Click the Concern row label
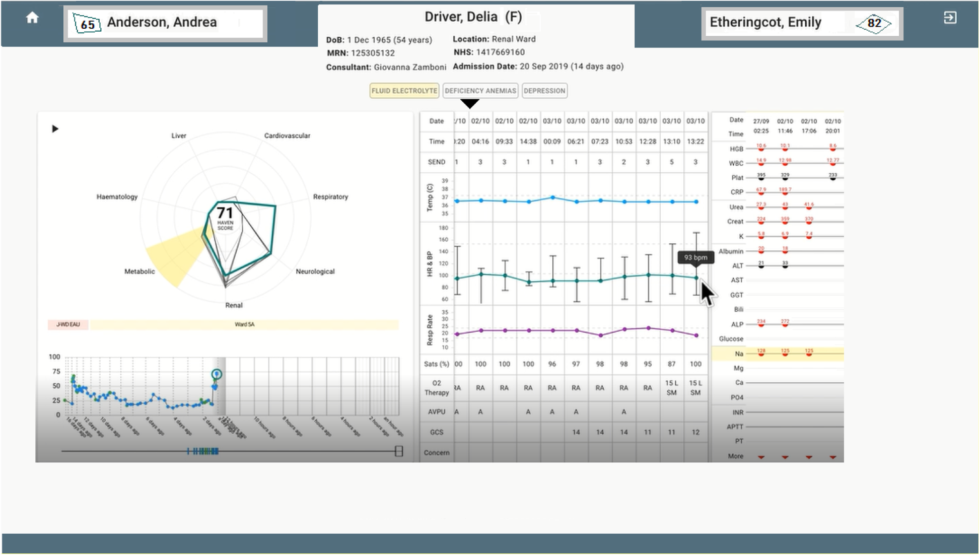Viewport: 980px width, 555px height. click(x=437, y=453)
